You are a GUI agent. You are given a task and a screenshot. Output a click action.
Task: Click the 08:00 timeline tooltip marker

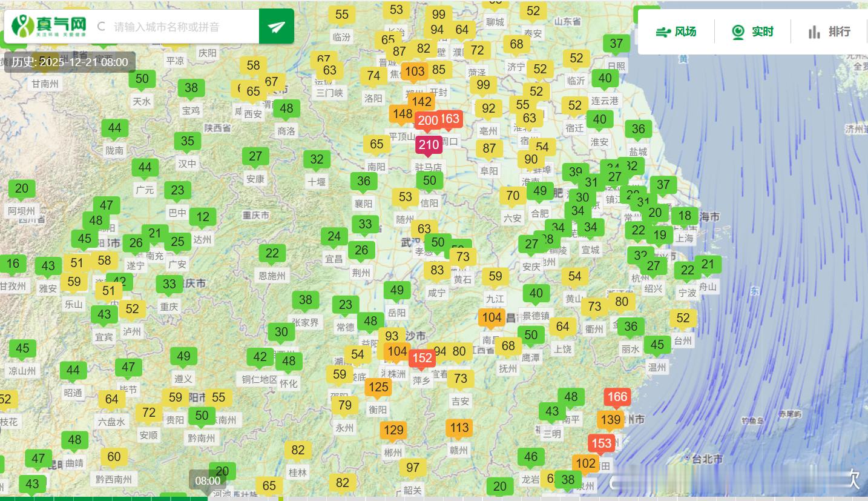point(208,480)
